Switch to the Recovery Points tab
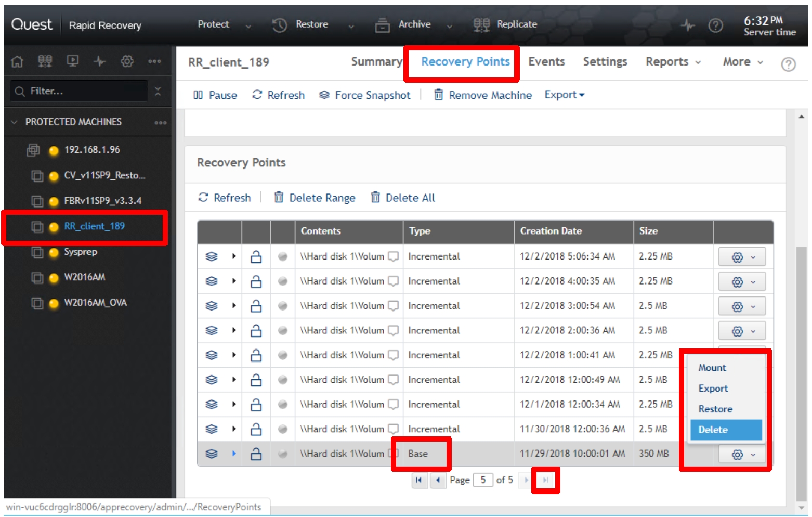Screen dimensions: 812x517 pyautogui.click(x=465, y=62)
